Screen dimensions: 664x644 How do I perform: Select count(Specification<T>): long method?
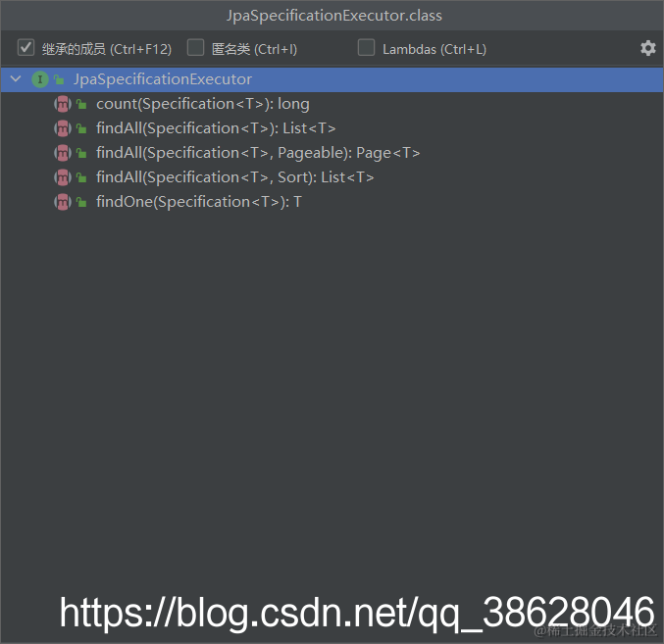pos(203,104)
